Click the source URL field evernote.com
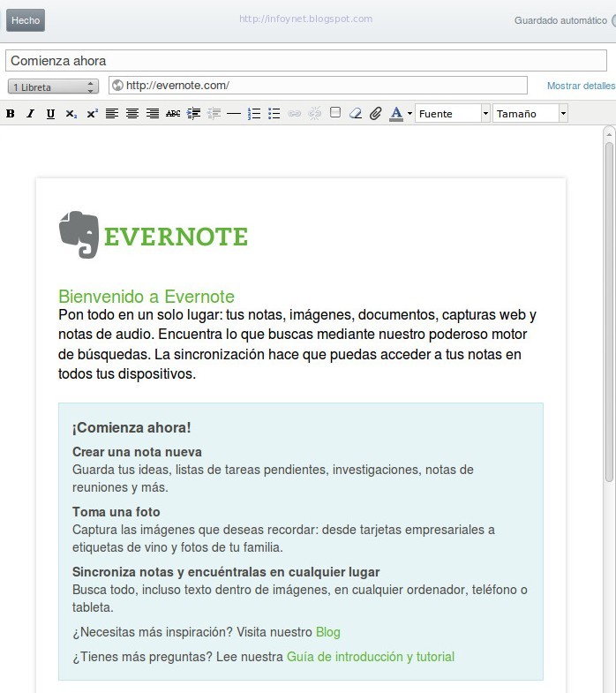Screen dimensions: 616x693 point(319,86)
